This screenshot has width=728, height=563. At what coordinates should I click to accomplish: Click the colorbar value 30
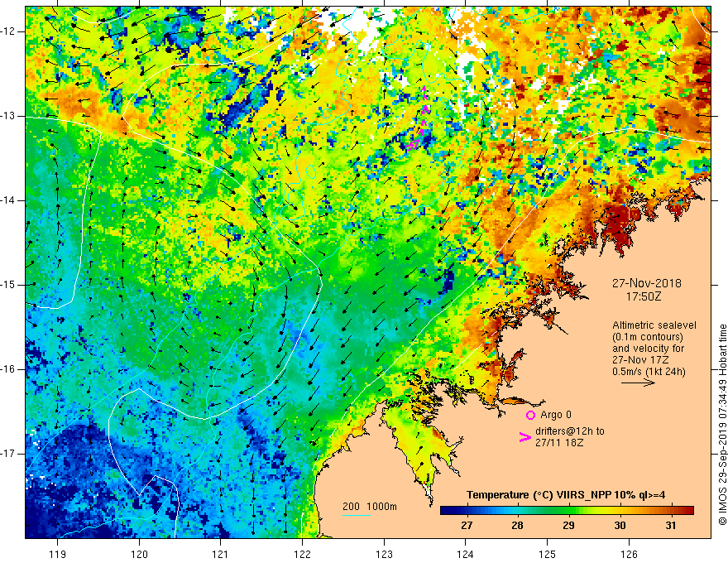620,526
